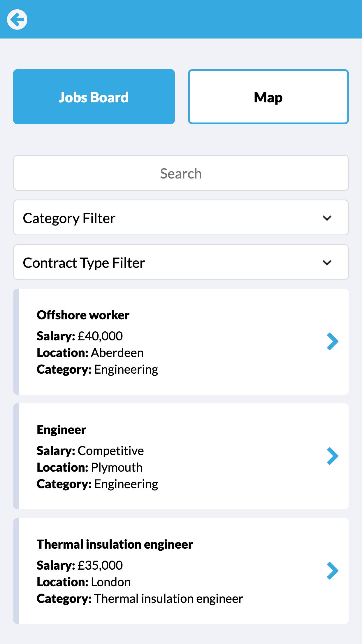The height and width of the screenshot is (644, 362).
Task: Open the Aberdeen job listing card
Action: tap(181, 342)
